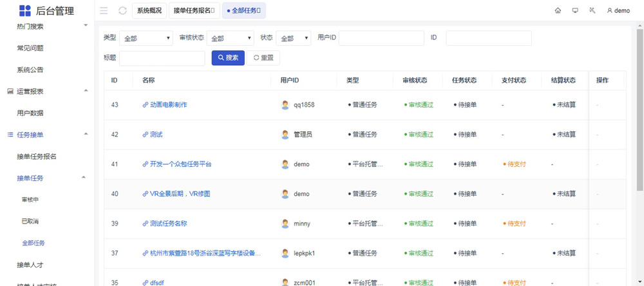
Task: Open the 状态 dropdown
Action: click(294, 39)
